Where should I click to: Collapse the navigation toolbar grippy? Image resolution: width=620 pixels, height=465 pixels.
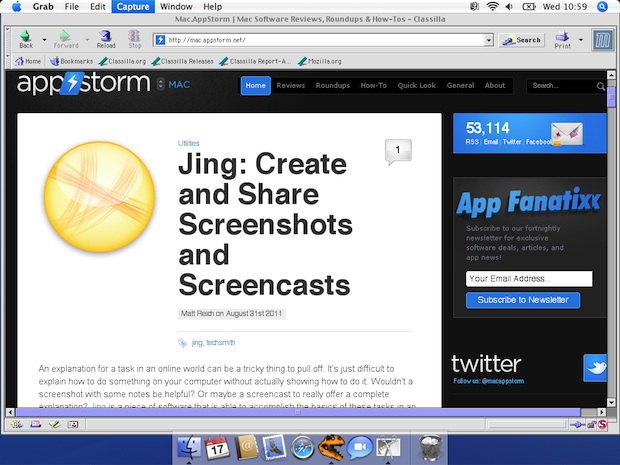pyautogui.click(x=8, y=40)
